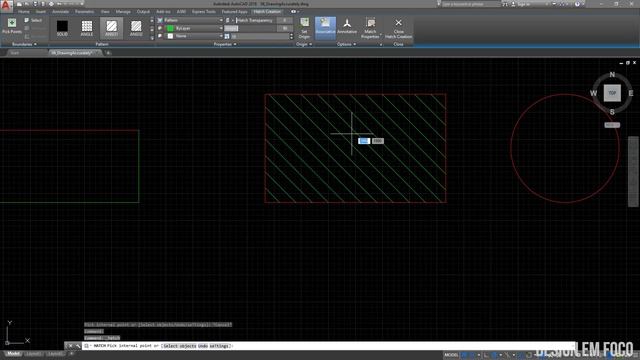The height and width of the screenshot is (360, 640).
Task: Open the command line customize wrench
Action: click(x=78, y=346)
